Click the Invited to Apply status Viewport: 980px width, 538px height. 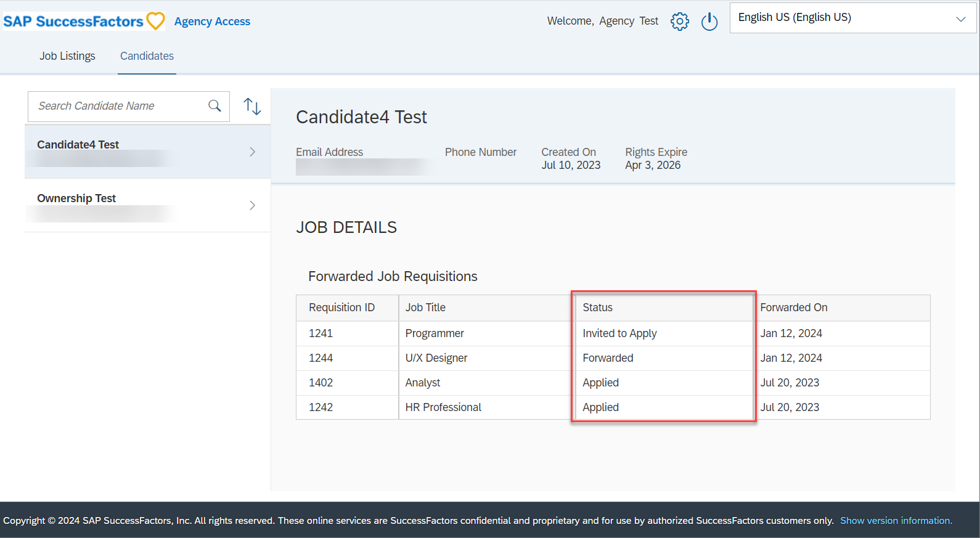[619, 333]
